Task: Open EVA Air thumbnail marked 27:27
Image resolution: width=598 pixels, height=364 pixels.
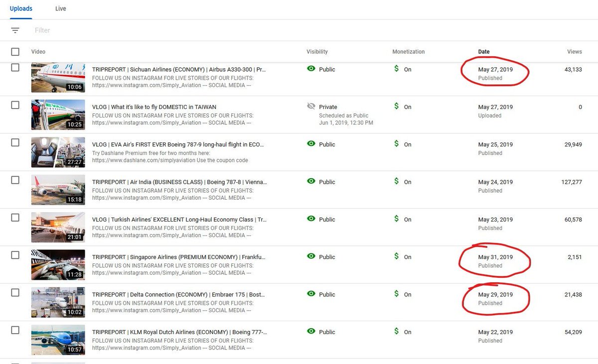Action: pos(58,152)
